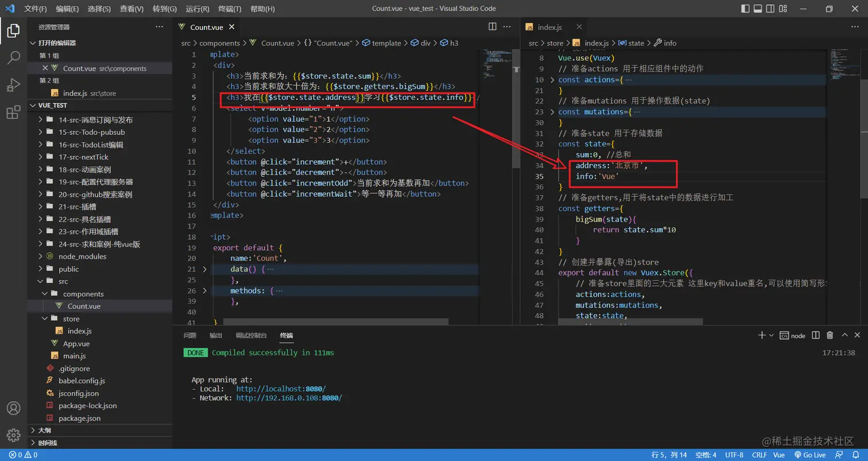Open the Explorer view in activity bar

[x=13, y=30]
